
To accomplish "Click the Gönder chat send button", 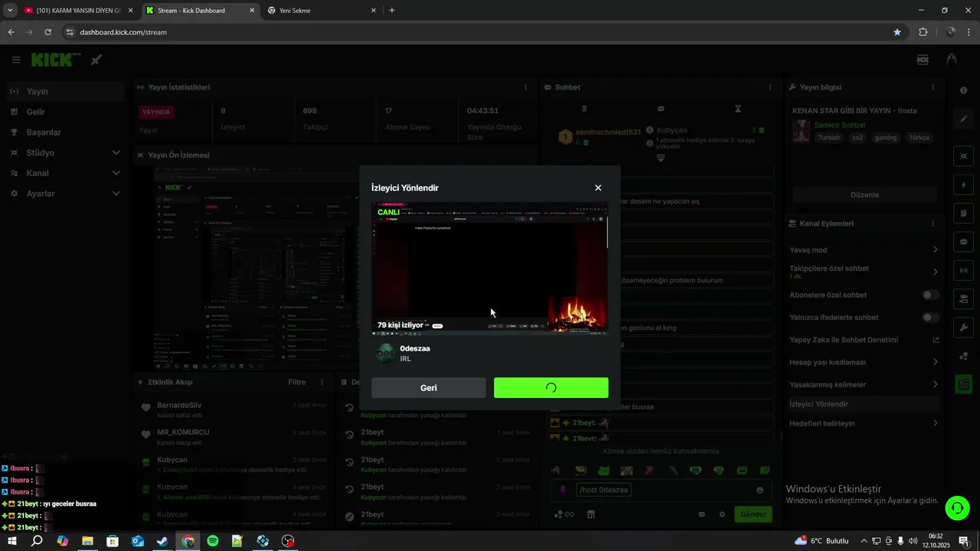I will point(753,514).
